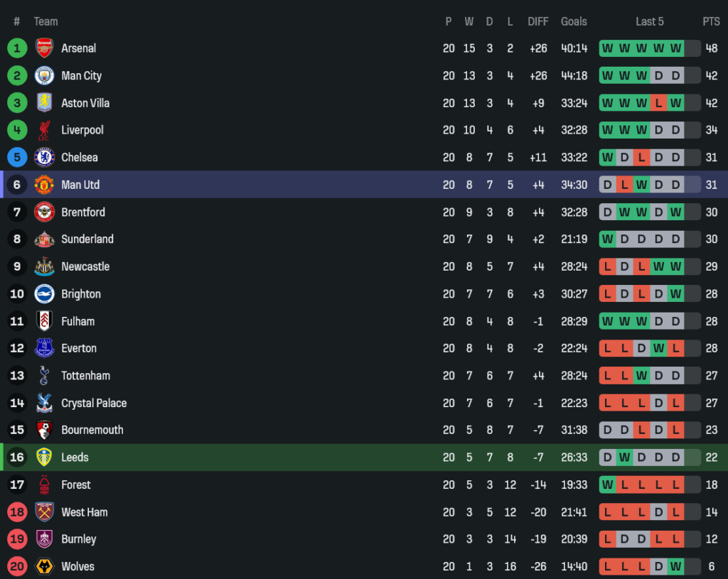Viewport: 728px width, 579px height.
Task: Sort table by PTS column header
Action: click(x=711, y=21)
